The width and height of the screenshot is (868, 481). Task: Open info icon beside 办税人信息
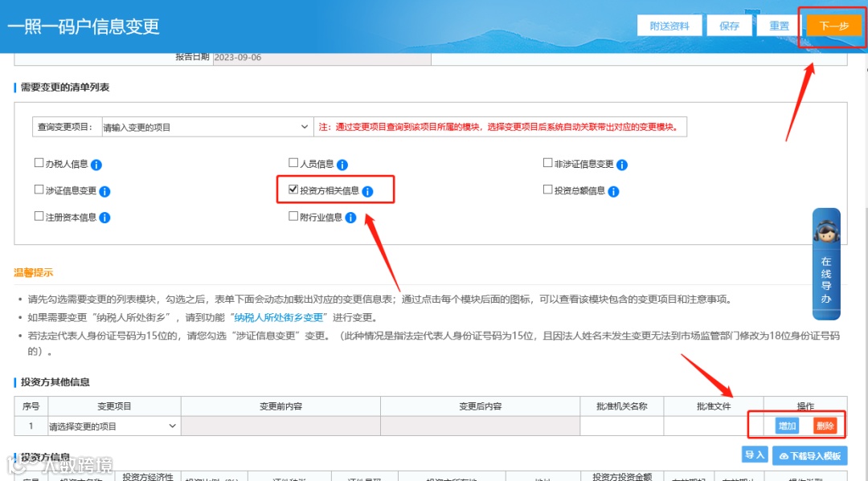point(96,165)
